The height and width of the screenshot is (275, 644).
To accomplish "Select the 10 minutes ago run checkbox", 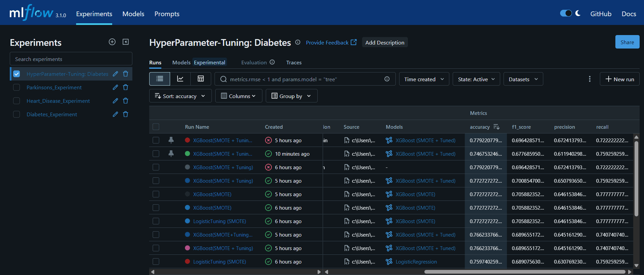I will (156, 154).
